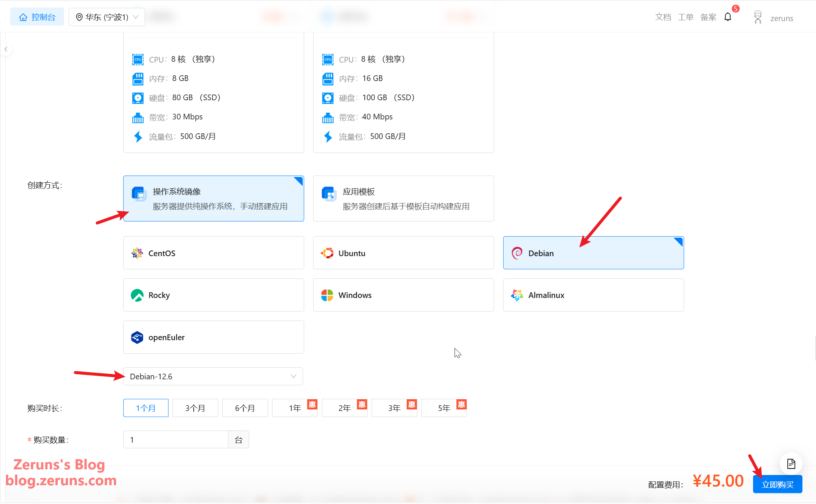Select the CentOS operating system option
Screen dimensions: 816x504
[213, 253]
